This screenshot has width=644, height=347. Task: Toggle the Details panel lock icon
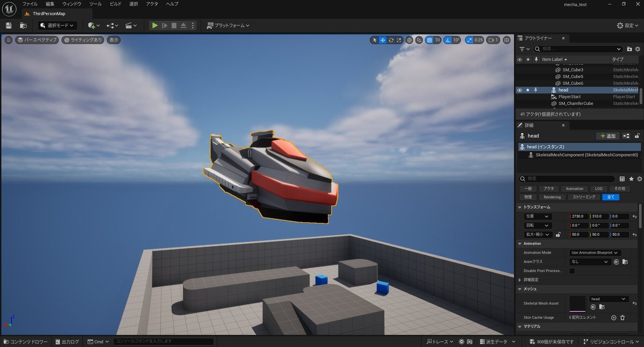point(637,136)
